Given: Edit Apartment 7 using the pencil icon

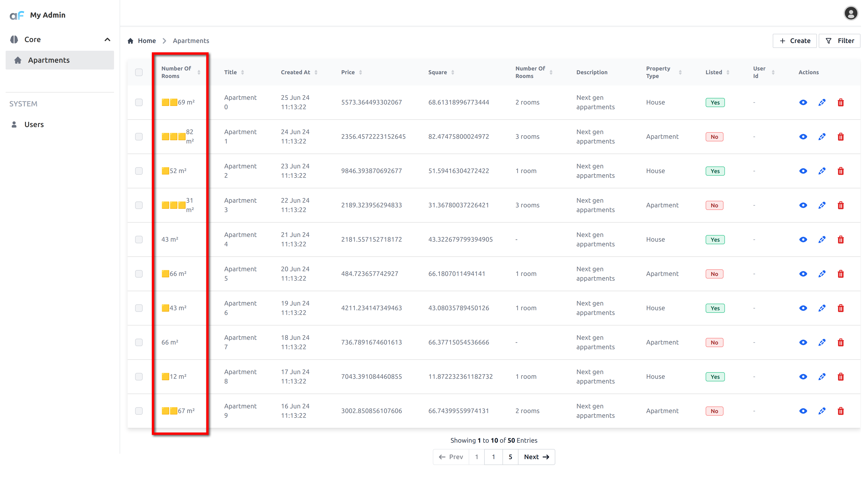Looking at the screenshot, I should 822,342.
